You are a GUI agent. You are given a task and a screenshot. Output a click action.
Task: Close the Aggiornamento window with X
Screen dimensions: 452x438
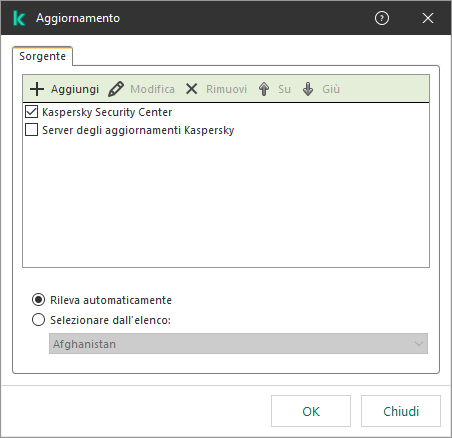tap(428, 18)
